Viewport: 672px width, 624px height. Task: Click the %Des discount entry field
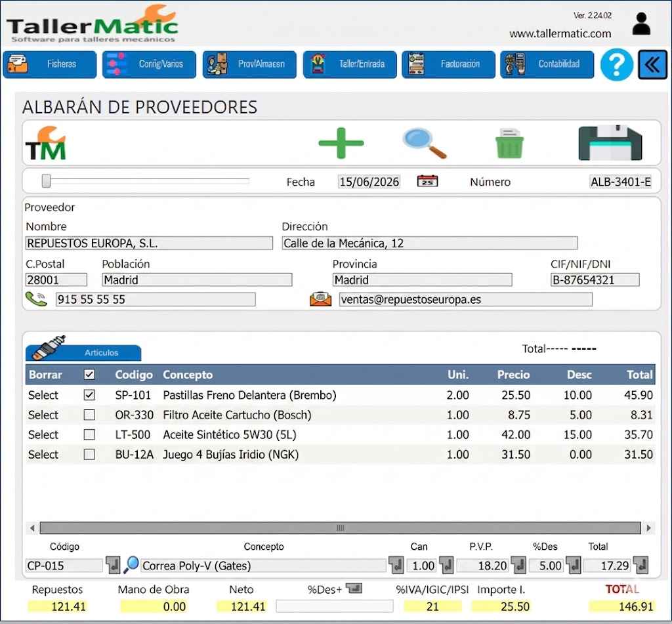[x=546, y=566]
